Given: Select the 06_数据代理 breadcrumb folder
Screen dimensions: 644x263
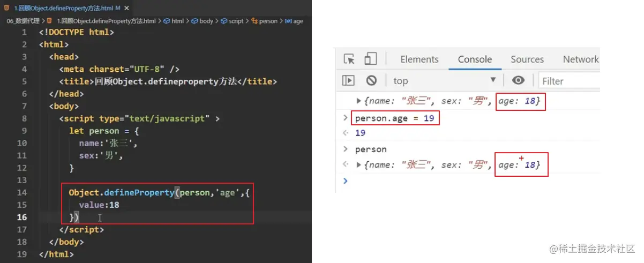Looking at the screenshot, I should (24, 21).
